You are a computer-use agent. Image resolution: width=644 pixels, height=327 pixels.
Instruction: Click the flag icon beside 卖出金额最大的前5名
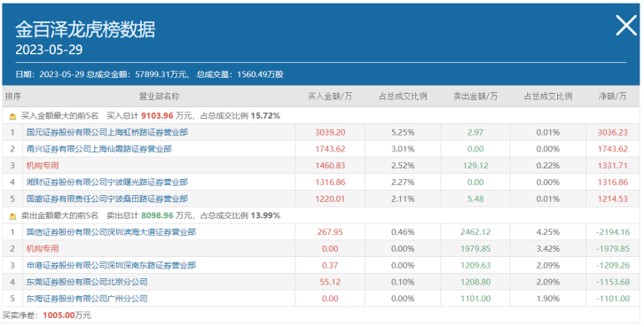pyautogui.click(x=12, y=216)
